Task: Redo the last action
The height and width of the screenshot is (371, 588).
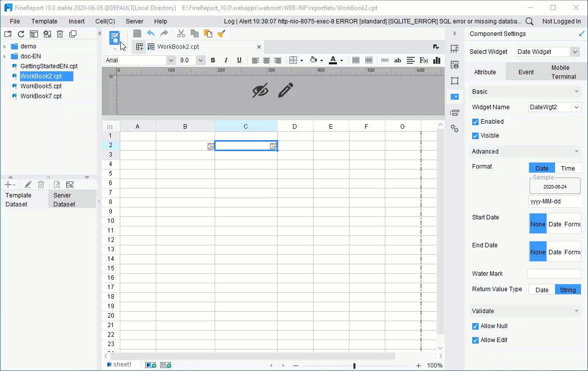Action: click(x=164, y=34)
